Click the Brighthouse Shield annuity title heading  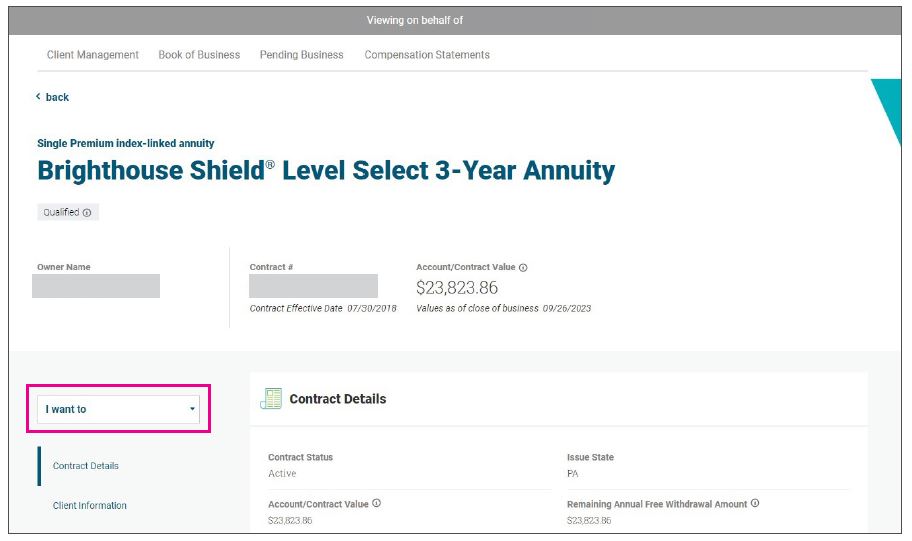[x=326, y=171]
